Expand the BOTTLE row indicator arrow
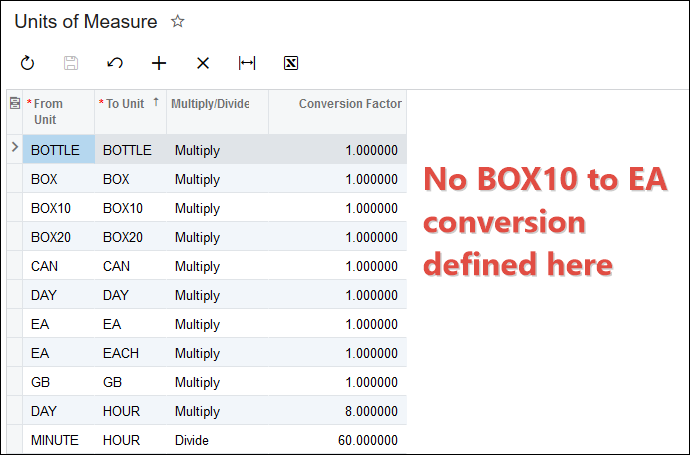690x455 pixels. pos(14,148)
